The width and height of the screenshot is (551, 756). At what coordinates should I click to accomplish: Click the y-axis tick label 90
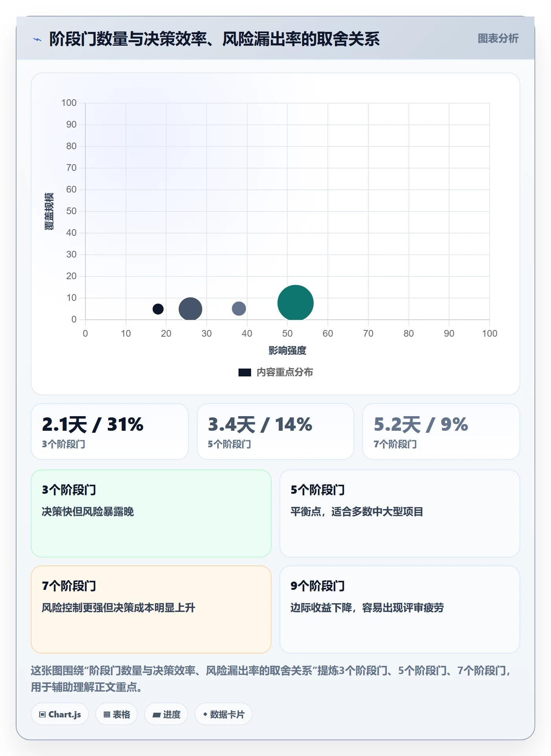tap(71, 124)
